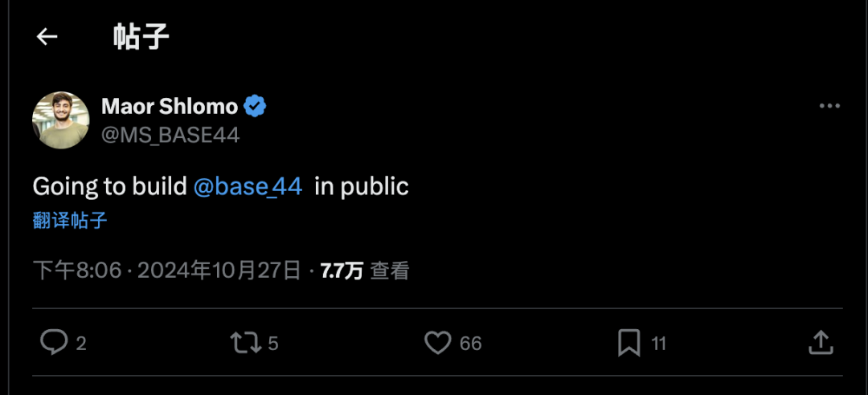Open reply via speech bubble icon
This screenshot has width=868, height=395.
(x=54, y=343)
